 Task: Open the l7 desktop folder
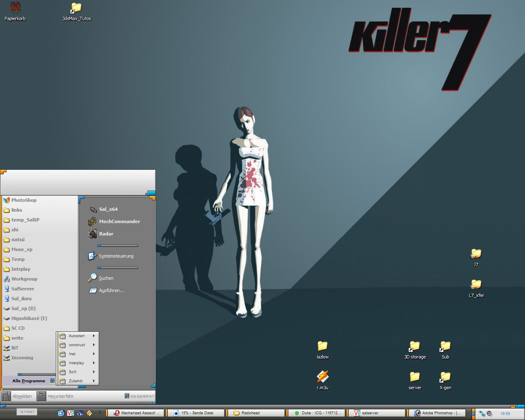(476, 258)
